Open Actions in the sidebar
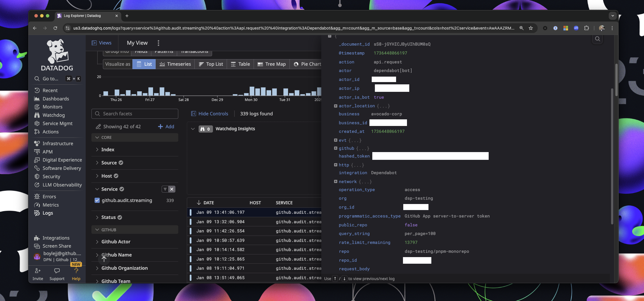 click(x=46, y=132)
